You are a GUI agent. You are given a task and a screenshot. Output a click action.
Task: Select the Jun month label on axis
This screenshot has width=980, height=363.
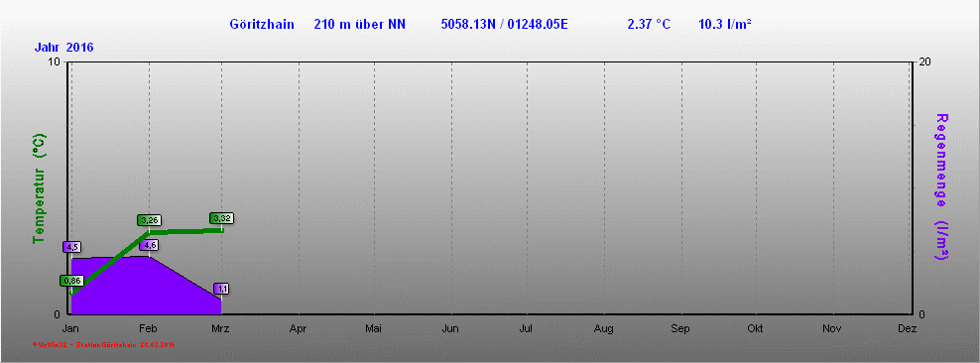450,328
